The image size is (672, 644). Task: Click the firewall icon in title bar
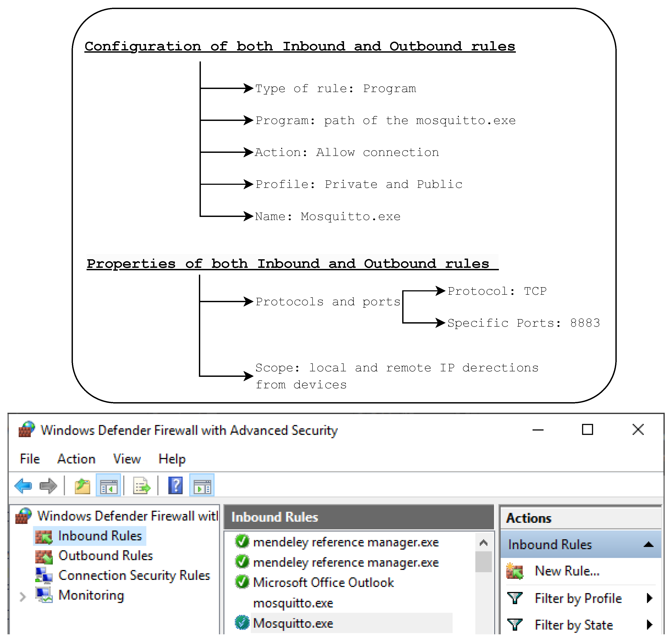[27, 429]
